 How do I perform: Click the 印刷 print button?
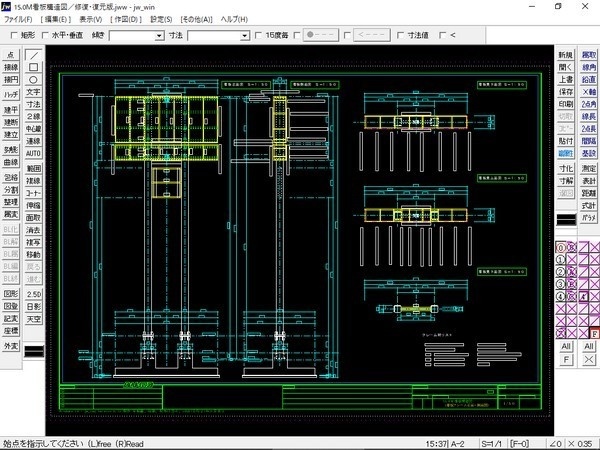566,104
